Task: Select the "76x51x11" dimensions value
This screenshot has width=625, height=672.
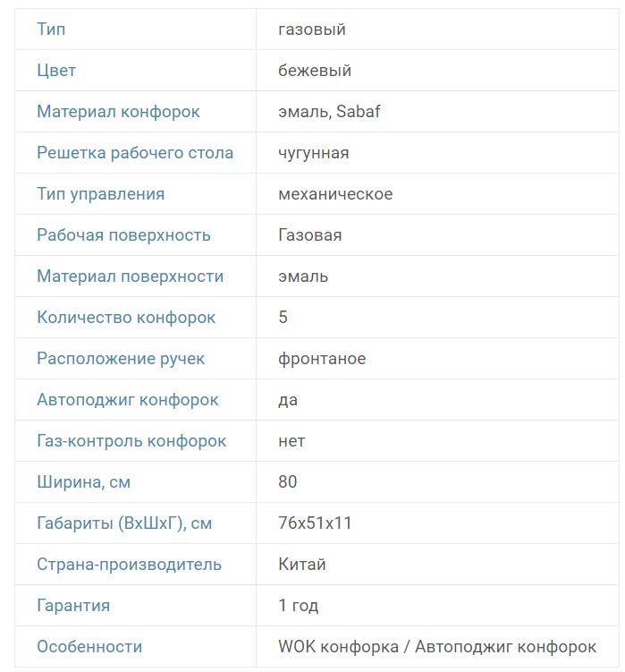Action: tap(315, 523)
